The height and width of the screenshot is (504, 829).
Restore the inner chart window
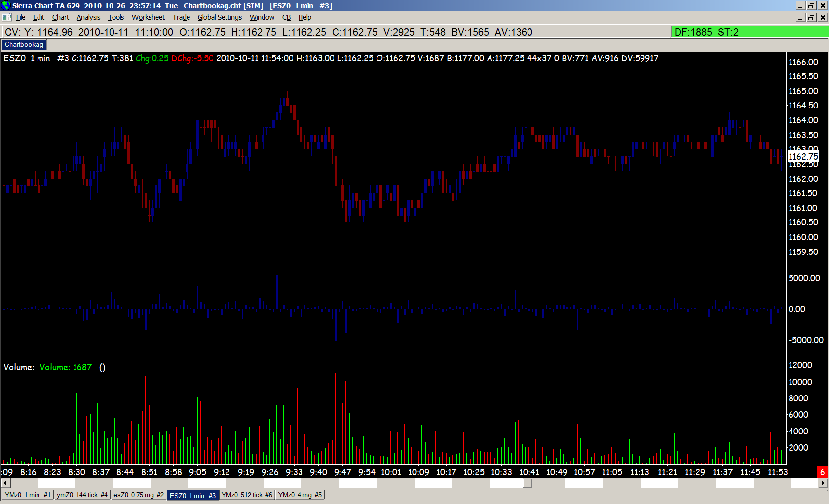[811, 17]
